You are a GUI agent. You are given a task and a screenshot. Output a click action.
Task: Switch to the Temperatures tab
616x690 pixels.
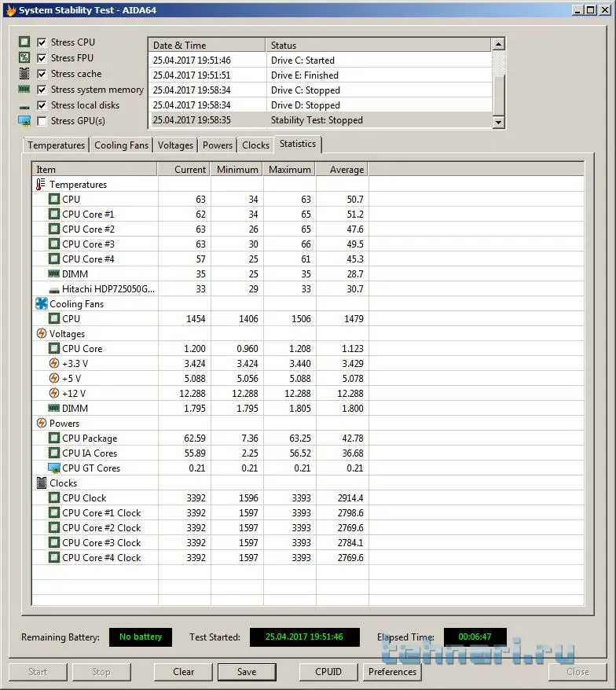[x=56, y=145]
